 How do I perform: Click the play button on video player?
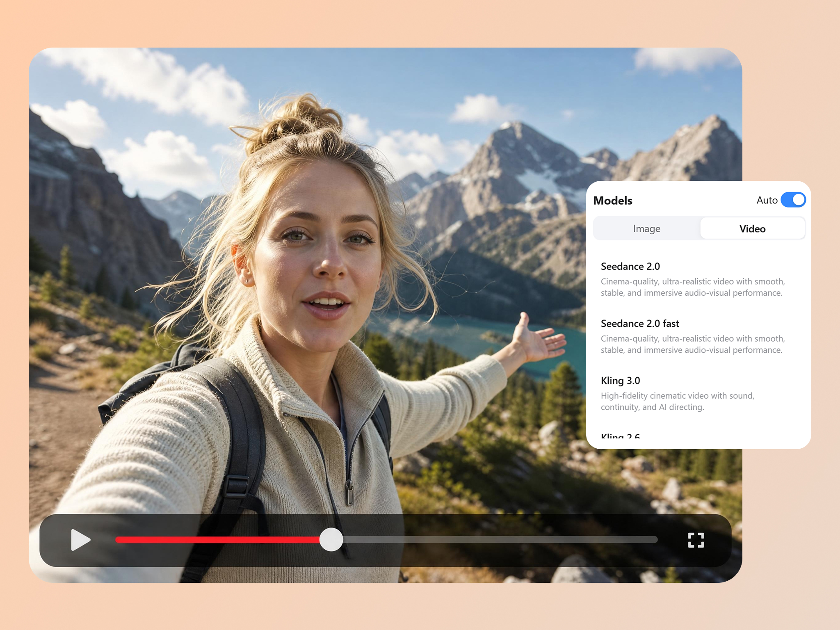click(80, 540)
